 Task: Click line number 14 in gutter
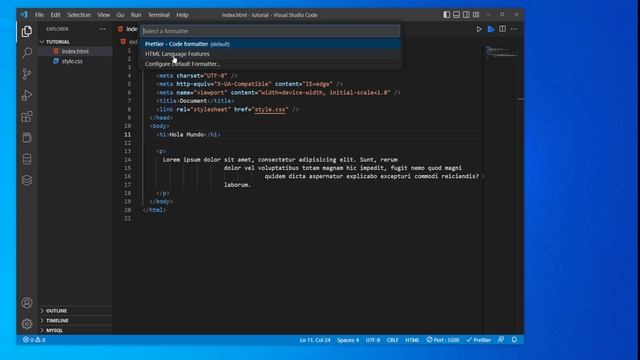click(128, 160)
